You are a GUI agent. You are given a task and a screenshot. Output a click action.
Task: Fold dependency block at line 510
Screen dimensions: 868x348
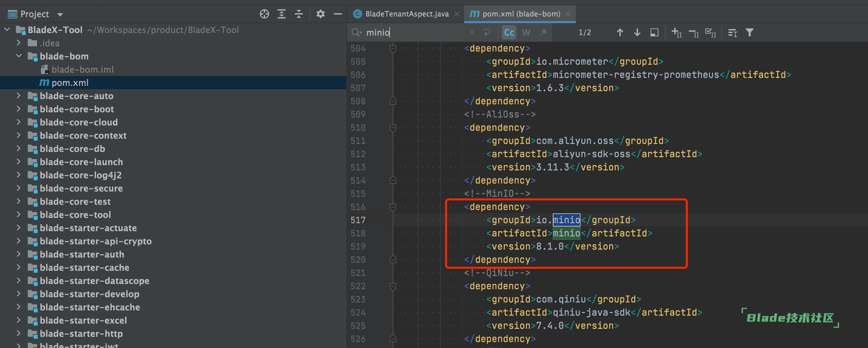pos(393,128)
